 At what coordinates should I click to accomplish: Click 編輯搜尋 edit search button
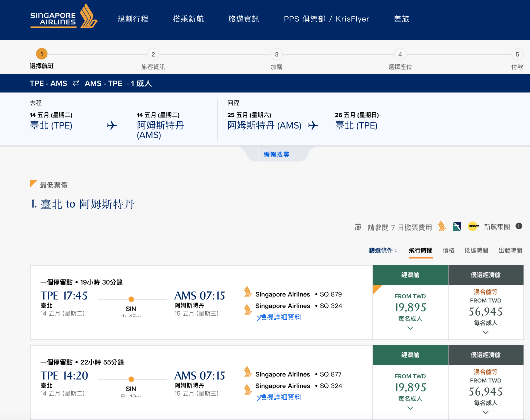(x=276, y=154)
